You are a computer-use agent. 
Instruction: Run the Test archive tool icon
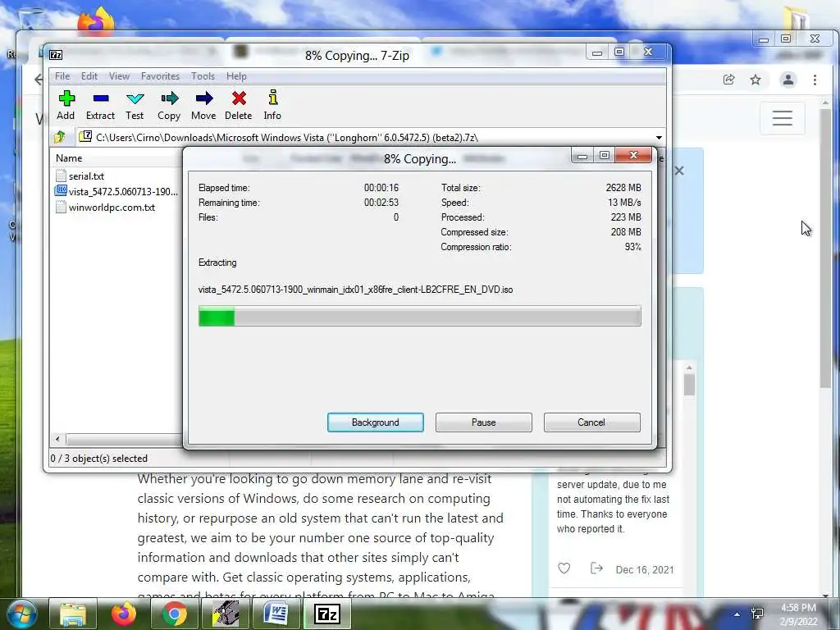pos(135,98)
